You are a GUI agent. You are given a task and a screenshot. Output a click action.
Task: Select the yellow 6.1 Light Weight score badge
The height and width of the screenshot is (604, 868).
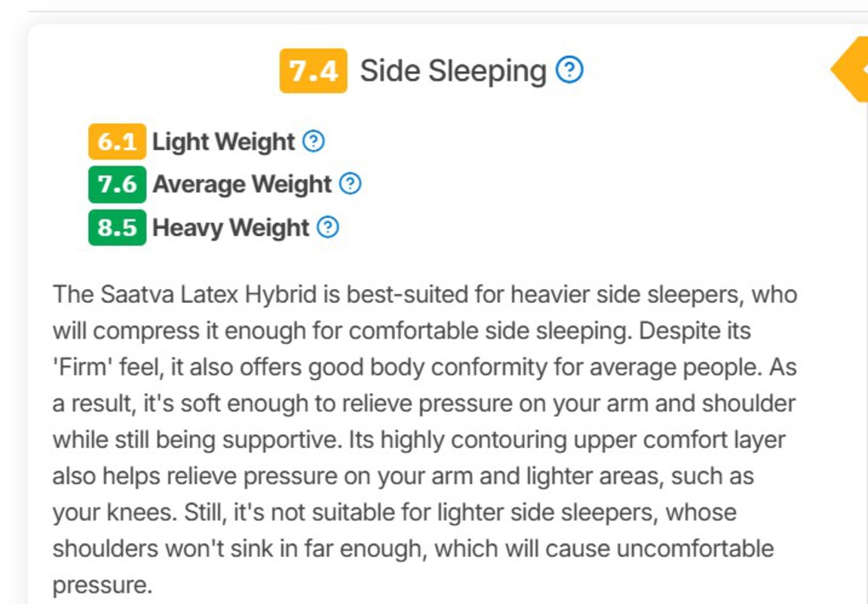[x=117, y=141]
